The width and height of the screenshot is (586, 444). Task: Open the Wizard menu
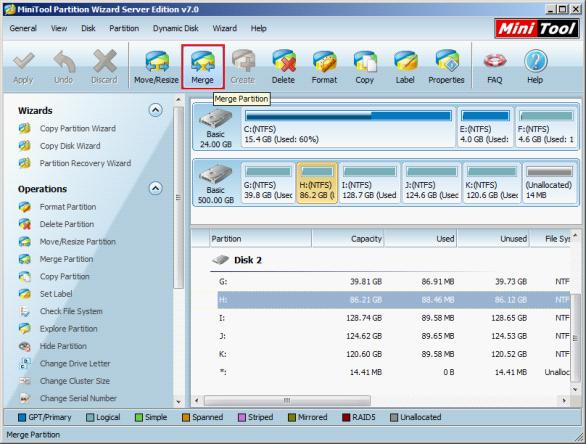click(225, 28)
